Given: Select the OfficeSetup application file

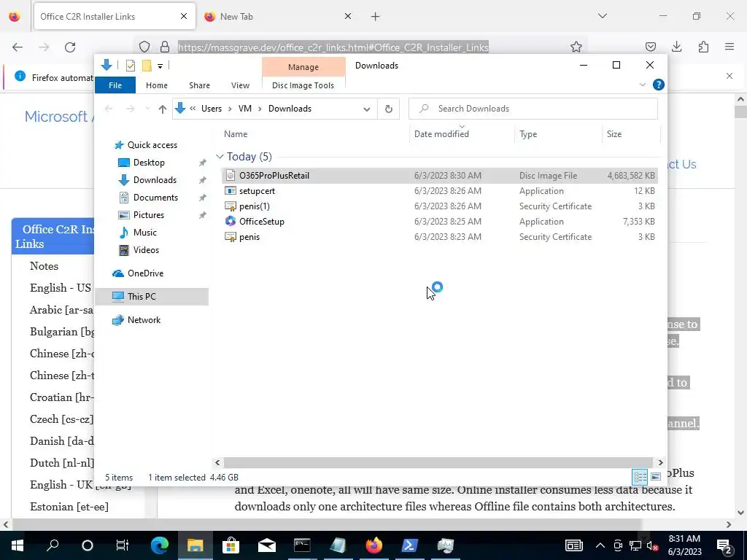Looking at the screenshot, I should [x=439, y=222].
